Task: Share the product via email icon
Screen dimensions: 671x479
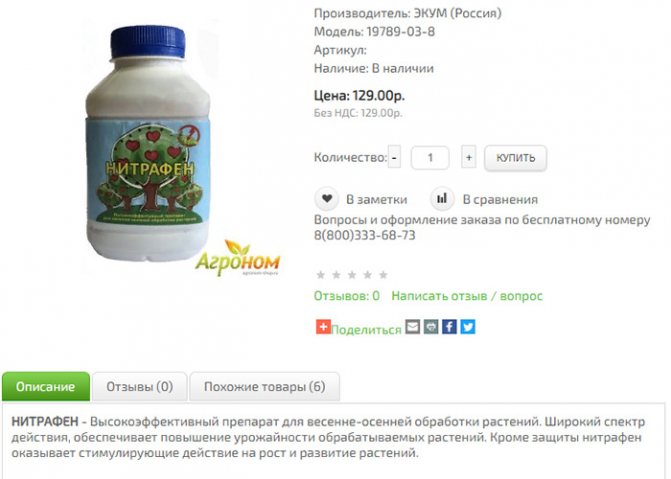Action: pyautogui.click(x=413, y=327)
